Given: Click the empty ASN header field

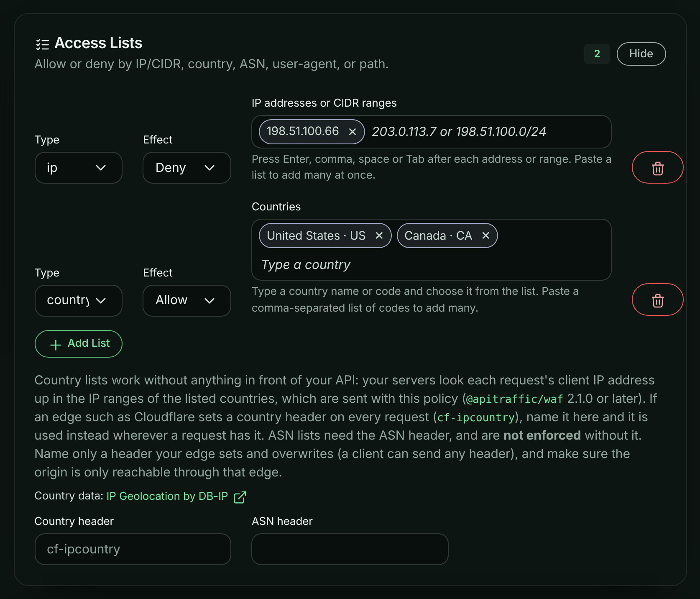Looking at the screenshot, I should click(x=350, y=549).
